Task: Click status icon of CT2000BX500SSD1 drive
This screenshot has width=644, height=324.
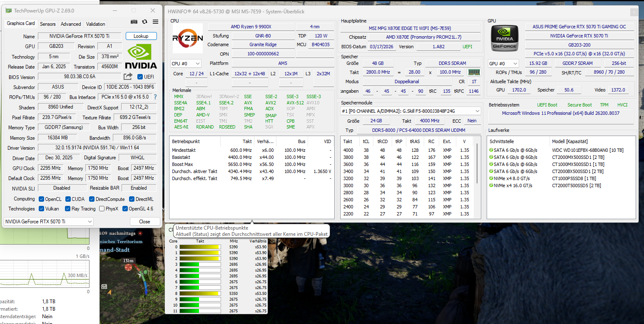Action: click(491, 171)
